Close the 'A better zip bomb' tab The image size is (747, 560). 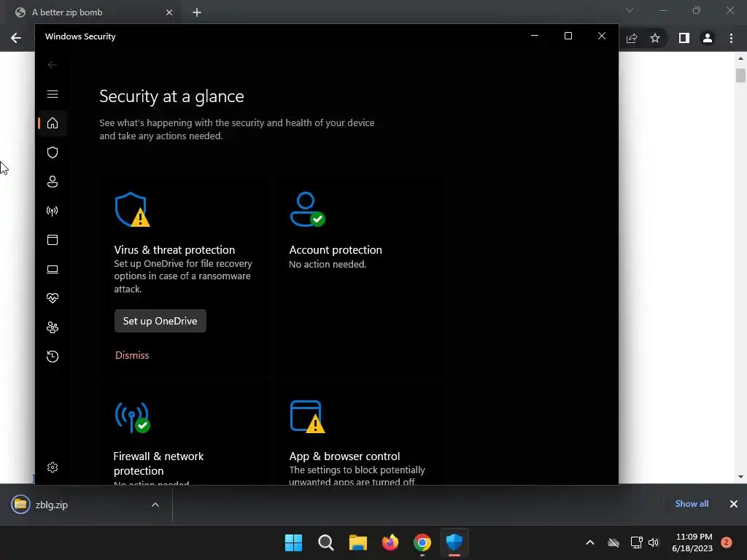[x=169, y=12]
